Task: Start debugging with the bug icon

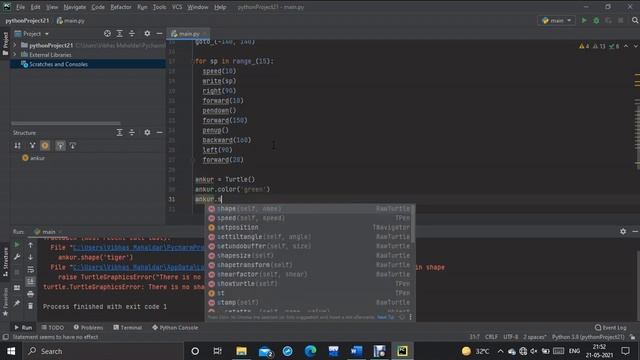Action: pos(596,20)
